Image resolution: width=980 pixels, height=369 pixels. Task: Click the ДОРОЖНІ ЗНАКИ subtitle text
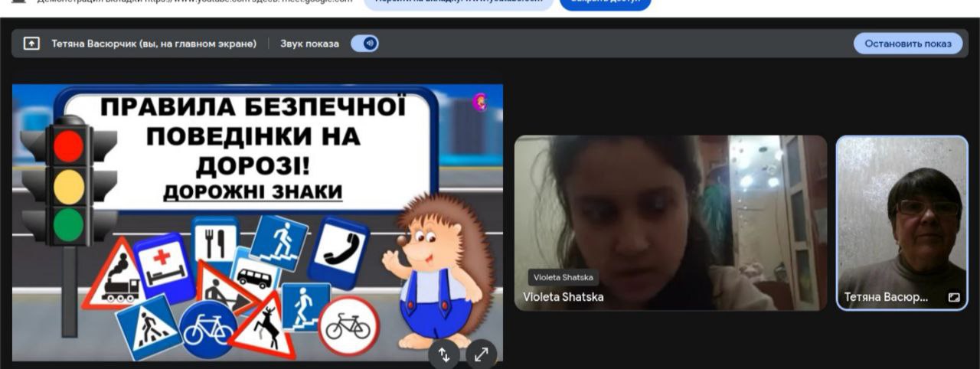(253, 192)
